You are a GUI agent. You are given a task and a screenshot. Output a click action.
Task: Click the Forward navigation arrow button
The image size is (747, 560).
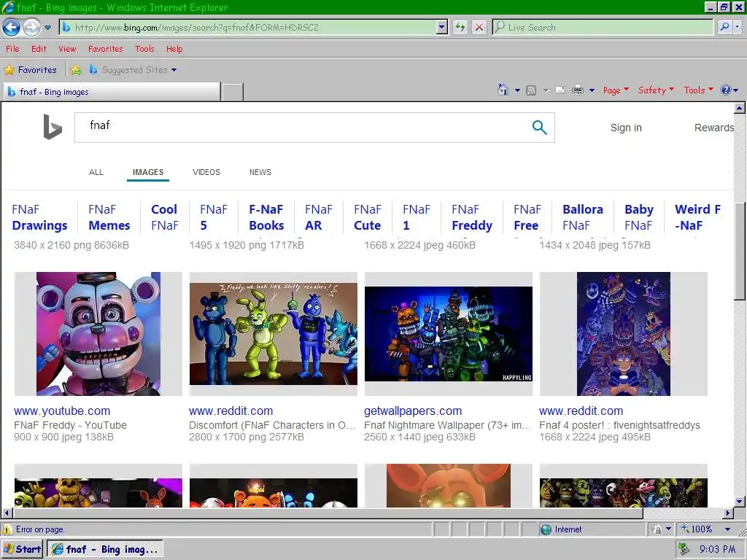pyautogui.click(x=31, y=27)
